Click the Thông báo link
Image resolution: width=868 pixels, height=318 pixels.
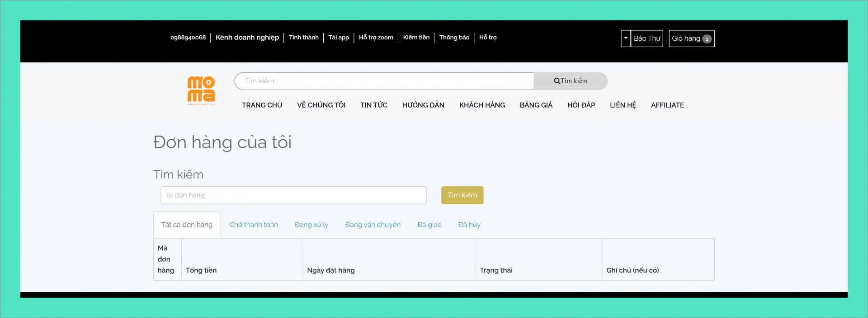(x=454, y=38)
